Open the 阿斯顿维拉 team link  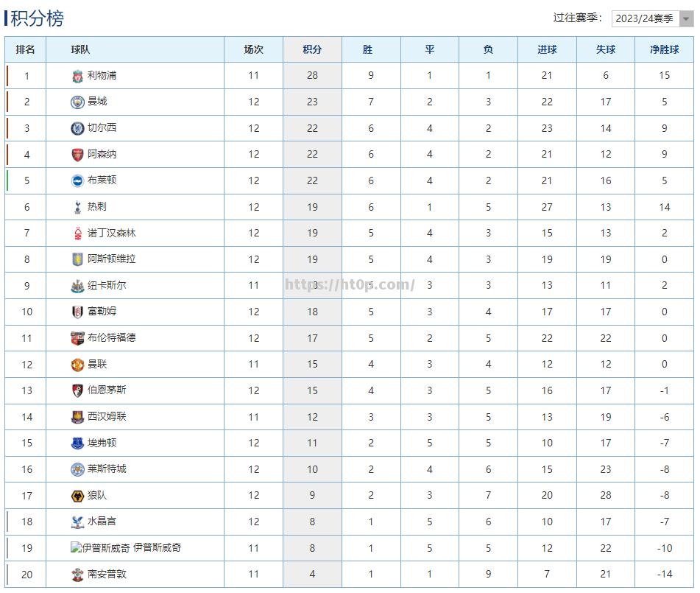click(112, 259)
